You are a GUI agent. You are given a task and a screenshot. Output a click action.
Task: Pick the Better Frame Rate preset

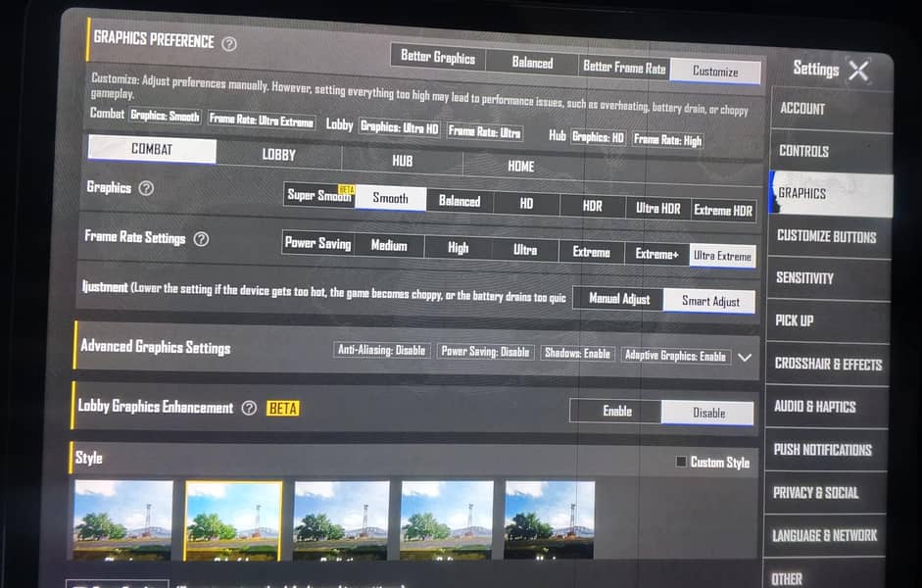(624, 68)
